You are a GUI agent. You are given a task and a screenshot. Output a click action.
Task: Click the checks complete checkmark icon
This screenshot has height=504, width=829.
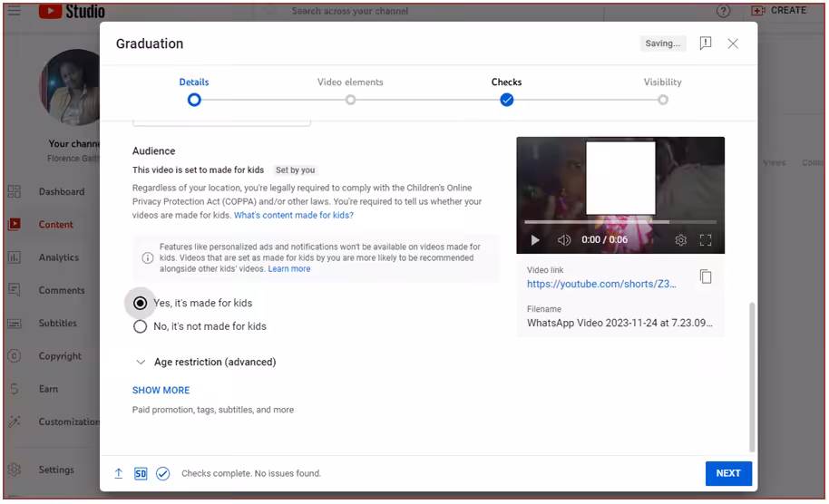163,473
